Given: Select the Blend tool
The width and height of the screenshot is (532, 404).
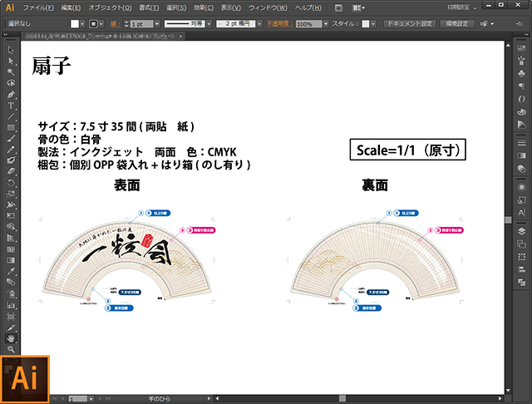Looking at the screenshot, I should [11, 283].
